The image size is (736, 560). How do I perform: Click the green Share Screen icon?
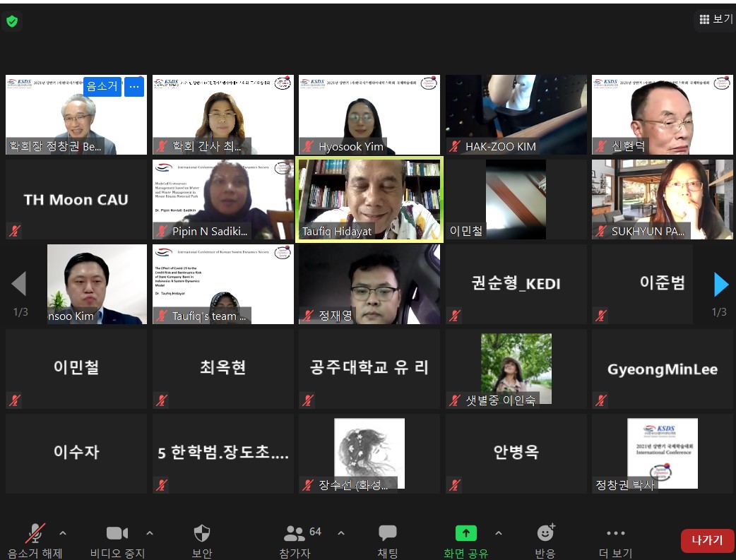pyautogui.click(x=465, y=533)
